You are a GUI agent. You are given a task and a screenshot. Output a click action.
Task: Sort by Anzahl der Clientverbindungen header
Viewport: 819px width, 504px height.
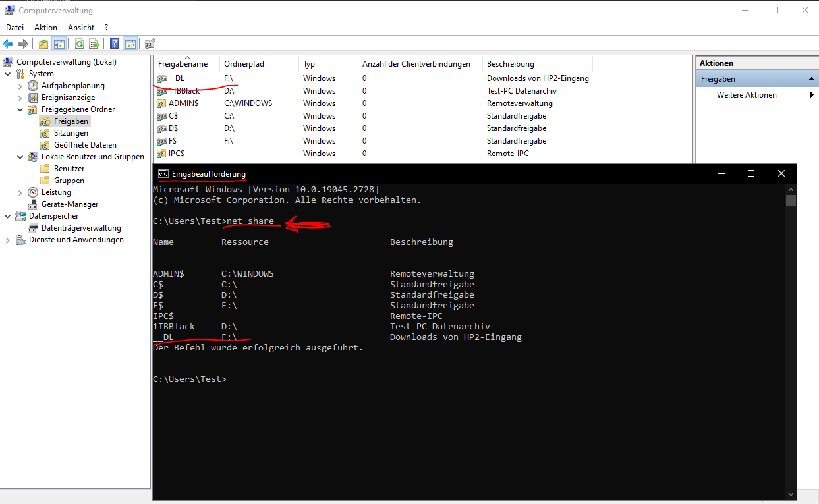pyautogui.click(x=420, y=64)
